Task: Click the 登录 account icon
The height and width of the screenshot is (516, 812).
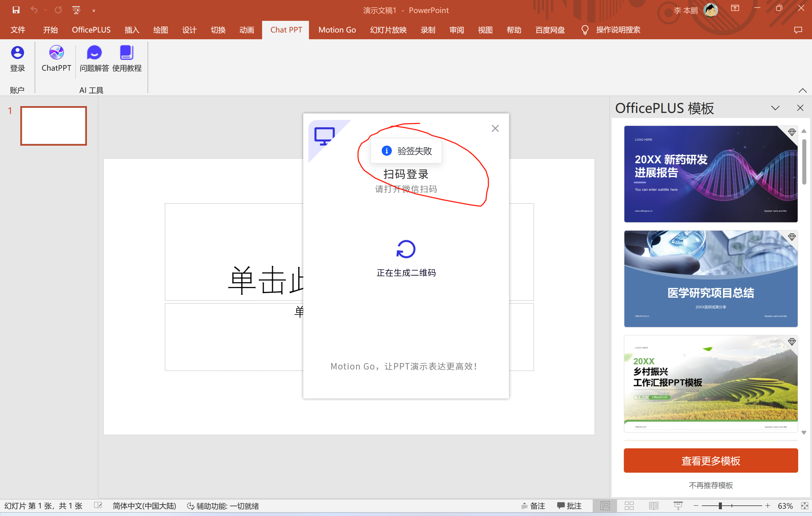Action: click(x=17, y=53)
